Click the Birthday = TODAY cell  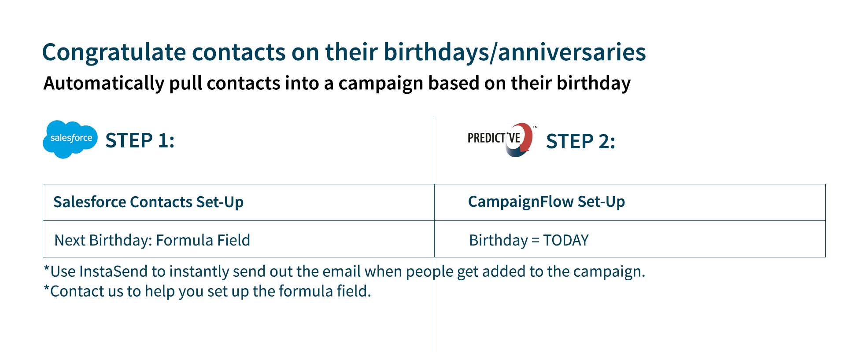click(x=630, y=239)
